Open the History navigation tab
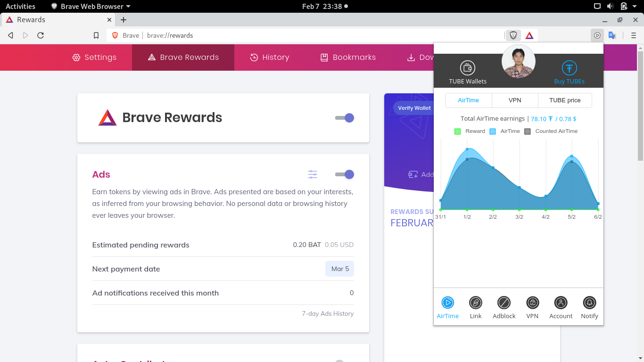The height and width of the screenshot is (362, 644). (270, 58)
